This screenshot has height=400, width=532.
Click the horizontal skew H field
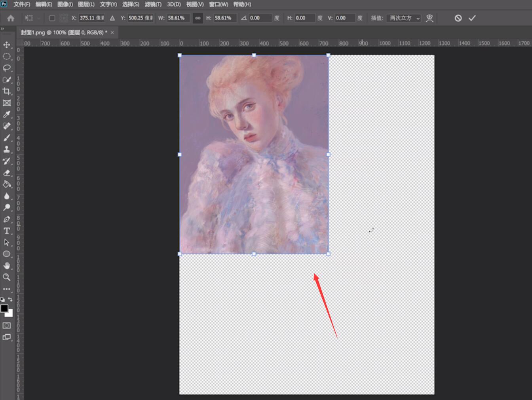tap(305, 18)
